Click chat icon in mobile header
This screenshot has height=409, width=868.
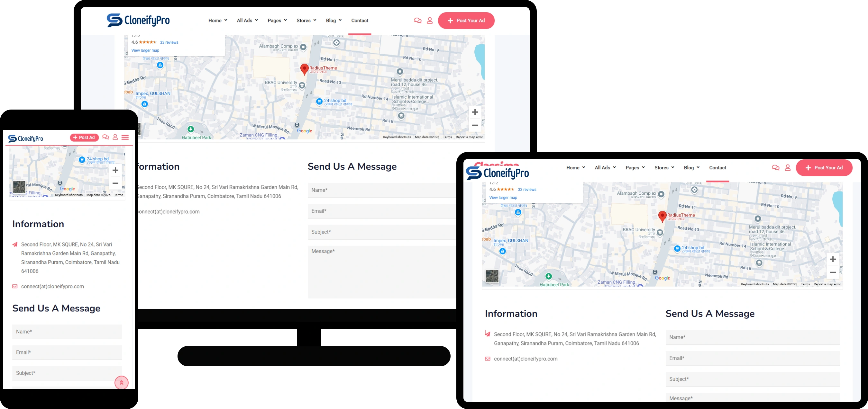105,137
